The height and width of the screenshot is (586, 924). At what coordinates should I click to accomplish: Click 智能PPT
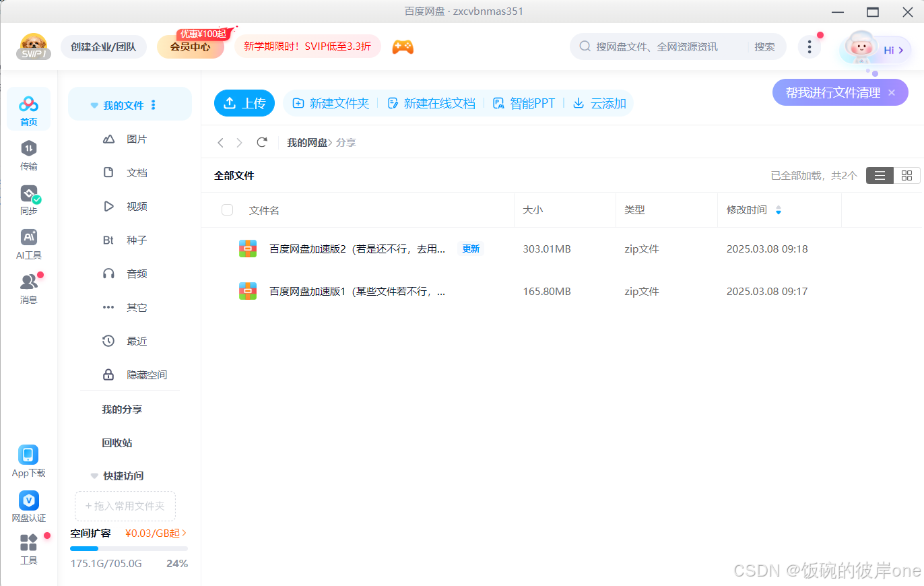524,103
